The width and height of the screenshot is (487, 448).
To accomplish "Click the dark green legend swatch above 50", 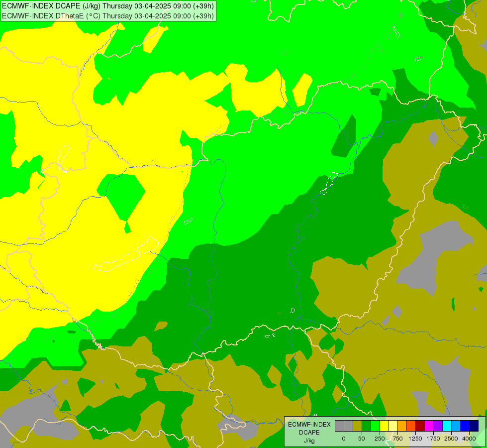I will click(x=367, y=426).
